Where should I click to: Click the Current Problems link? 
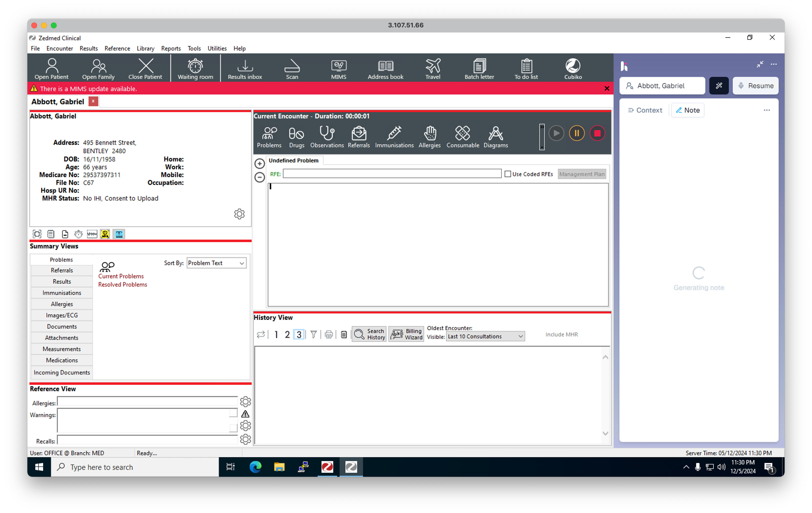[x=121, y=276]
